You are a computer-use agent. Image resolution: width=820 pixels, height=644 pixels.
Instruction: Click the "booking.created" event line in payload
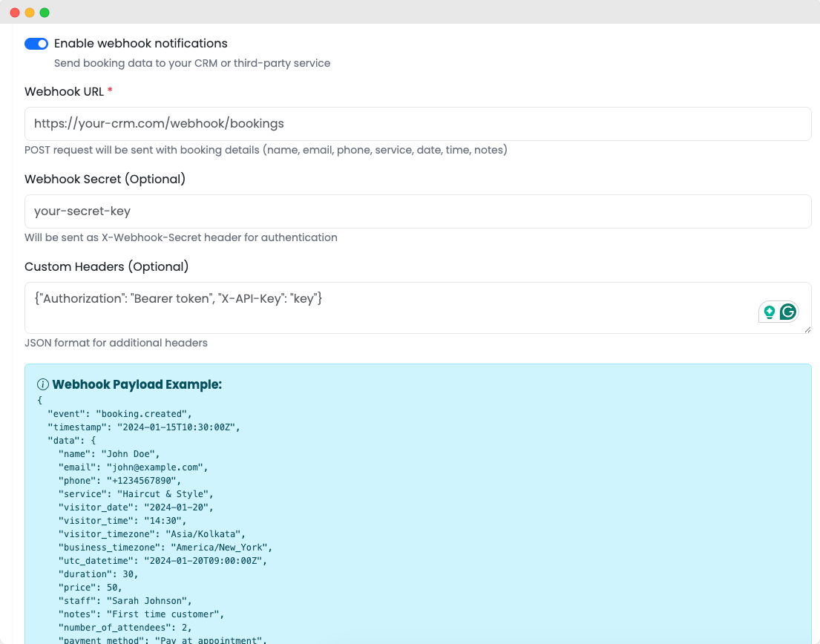click(119, 414)
